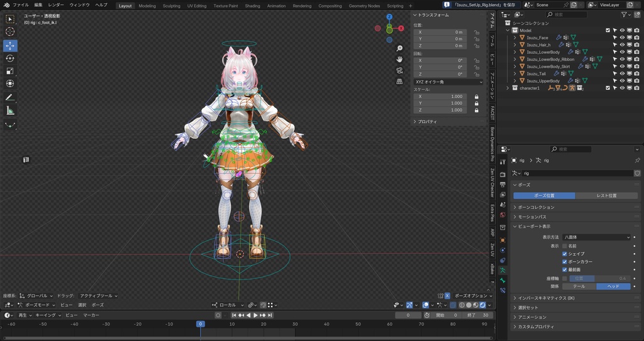Image resolution: width=644 pixels, height=341 pixels.
Task: Activate the Move tool
Action: tap(10, 46)
